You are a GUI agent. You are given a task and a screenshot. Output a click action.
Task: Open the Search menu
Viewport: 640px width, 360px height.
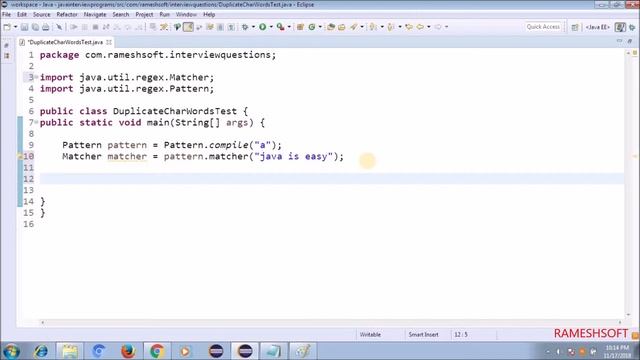(121, 14)
